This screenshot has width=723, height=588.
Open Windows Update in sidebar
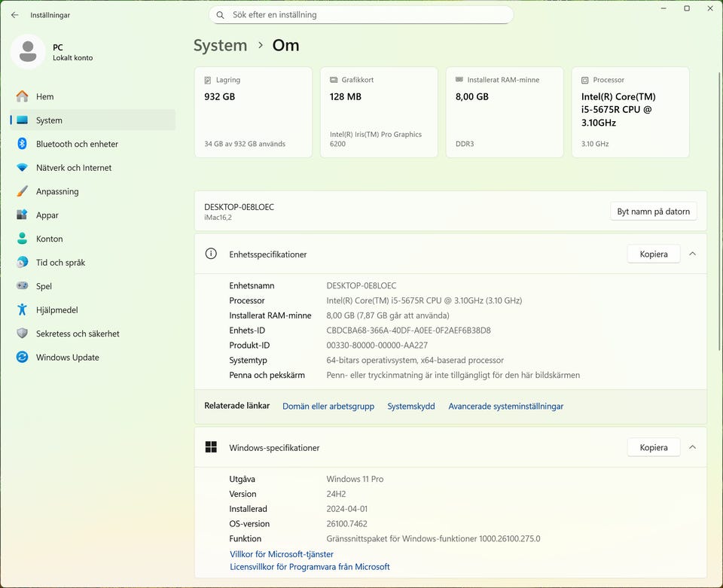[67, 358]
